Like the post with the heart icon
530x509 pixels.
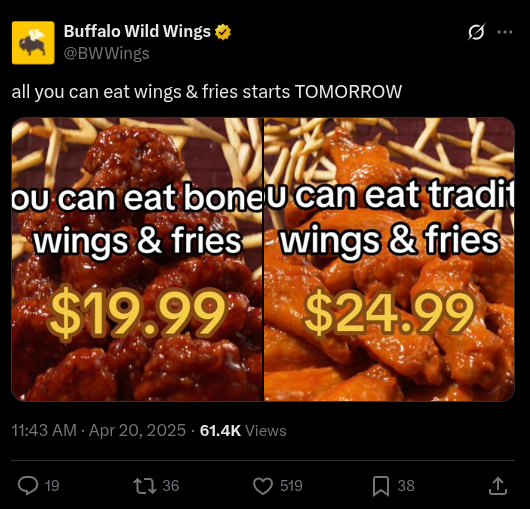coord(263,486)
